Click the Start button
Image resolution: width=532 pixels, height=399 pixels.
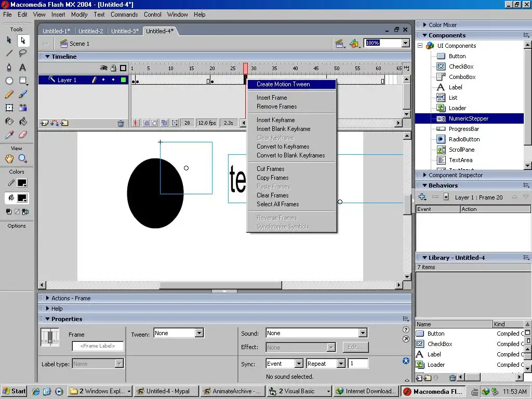(14, 391)
